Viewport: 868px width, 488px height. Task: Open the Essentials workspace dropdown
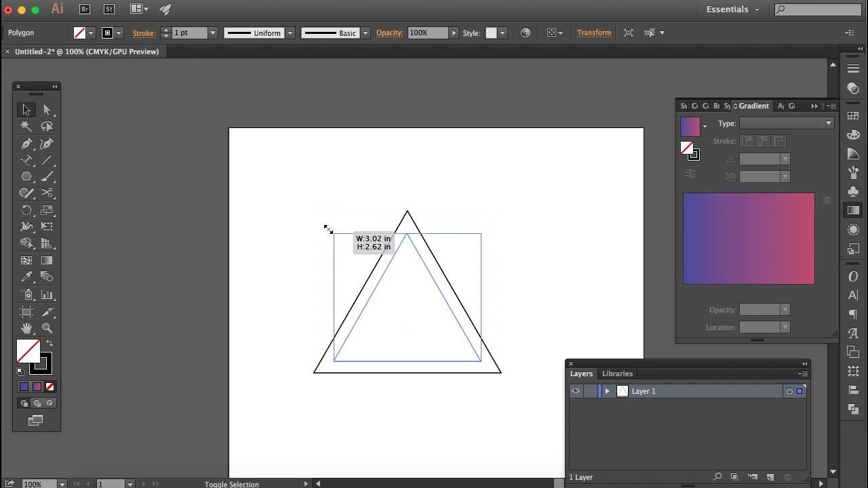point(732,9)
